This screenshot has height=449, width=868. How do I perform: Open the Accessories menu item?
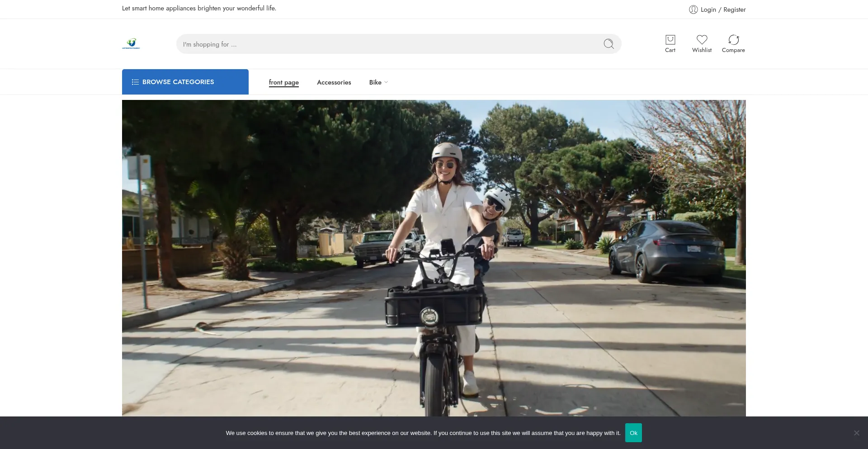point(334,82)
